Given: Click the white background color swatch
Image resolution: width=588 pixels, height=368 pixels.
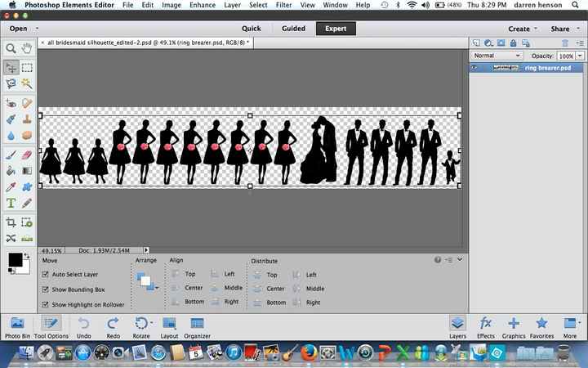Looking at the screenshot, I should pos(25,268).
